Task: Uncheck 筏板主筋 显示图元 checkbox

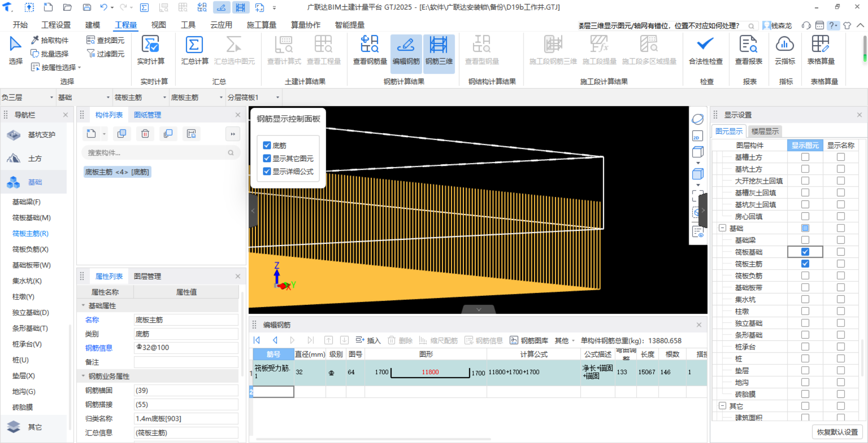Action: pyautogui.click(x=805, y=264)
